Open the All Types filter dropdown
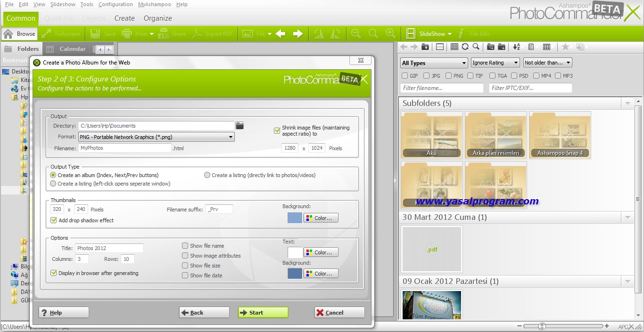 coord(434,63)
